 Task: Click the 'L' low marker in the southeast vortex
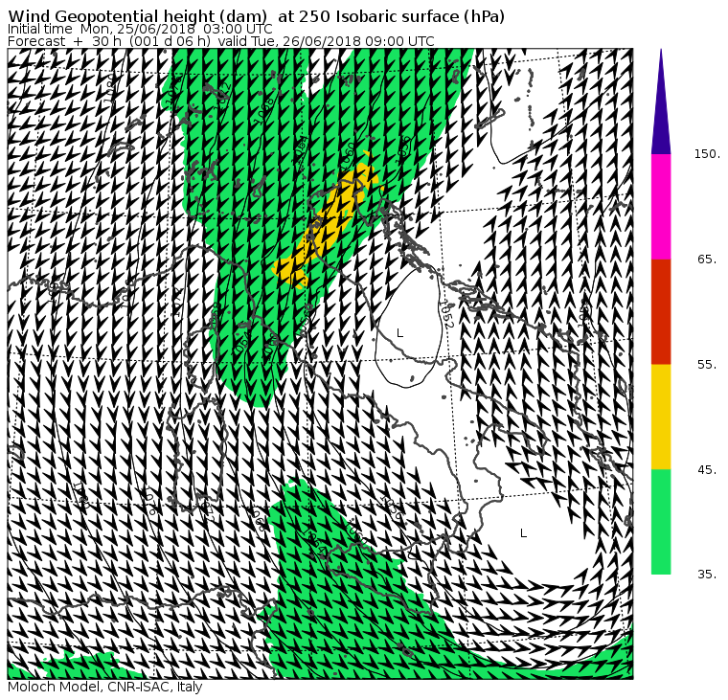click(x=523, y=533)
